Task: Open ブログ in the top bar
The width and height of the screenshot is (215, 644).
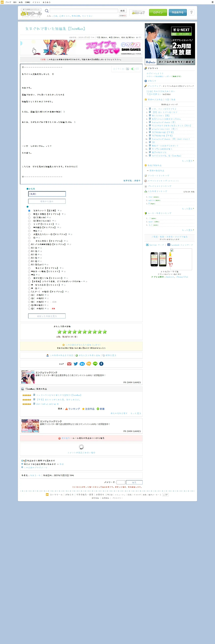Action: click(x=8, y=2)
